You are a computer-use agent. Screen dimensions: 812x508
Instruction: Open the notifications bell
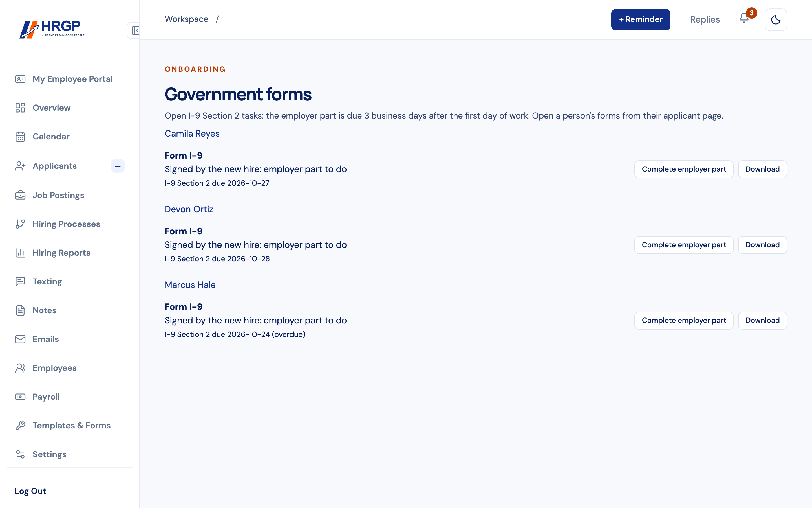point(744,18)
